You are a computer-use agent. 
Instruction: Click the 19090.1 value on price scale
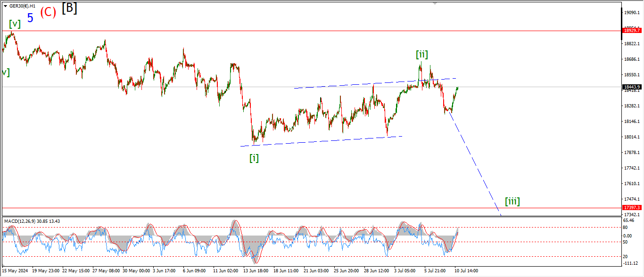click(632, 13)
